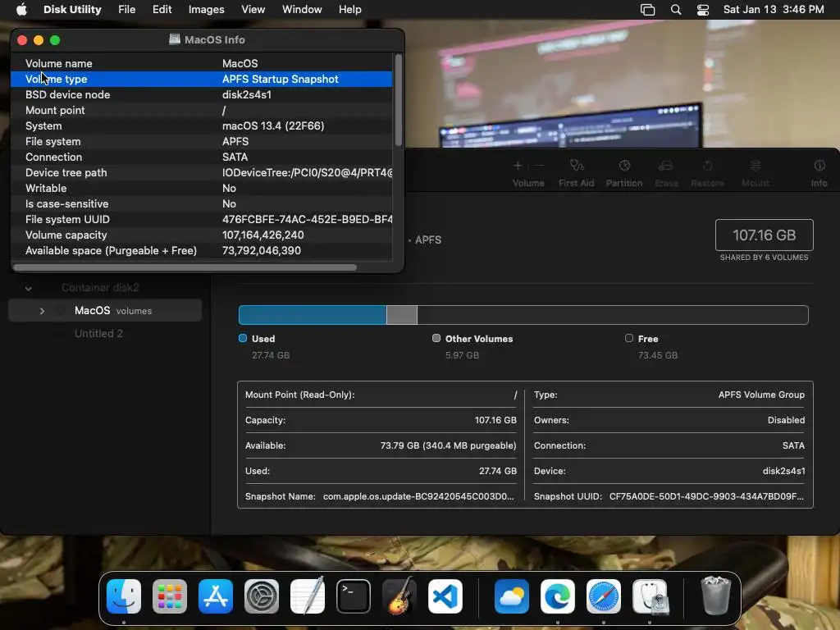The height and width of the screenshot is (630, 840).
Task: Open the View menu
Action: coord(253,10)
